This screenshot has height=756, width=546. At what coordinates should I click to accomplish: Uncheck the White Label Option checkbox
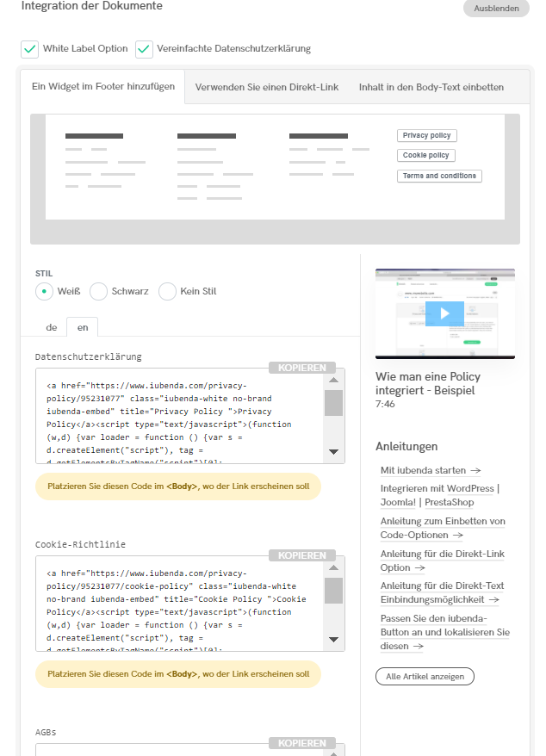(30, 49)
